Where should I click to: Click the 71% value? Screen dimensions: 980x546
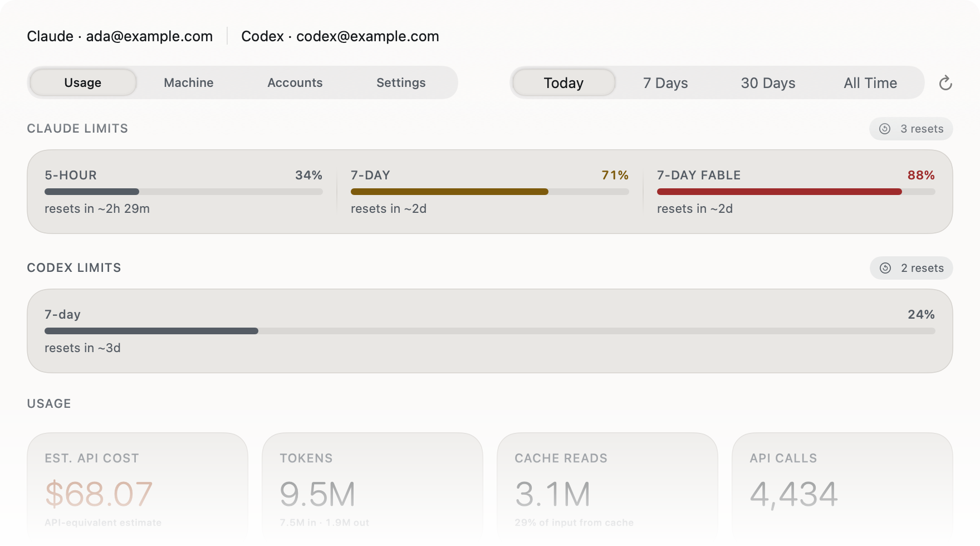(x=615, y=175)
